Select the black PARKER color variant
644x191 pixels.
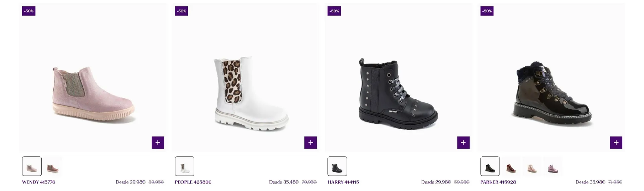[490, 166]
